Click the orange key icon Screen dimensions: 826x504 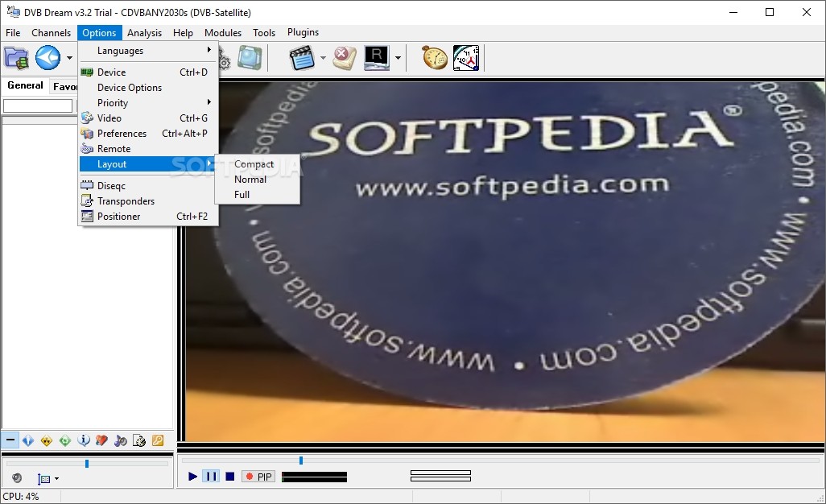pyautogui.click(x=158, y=440)
